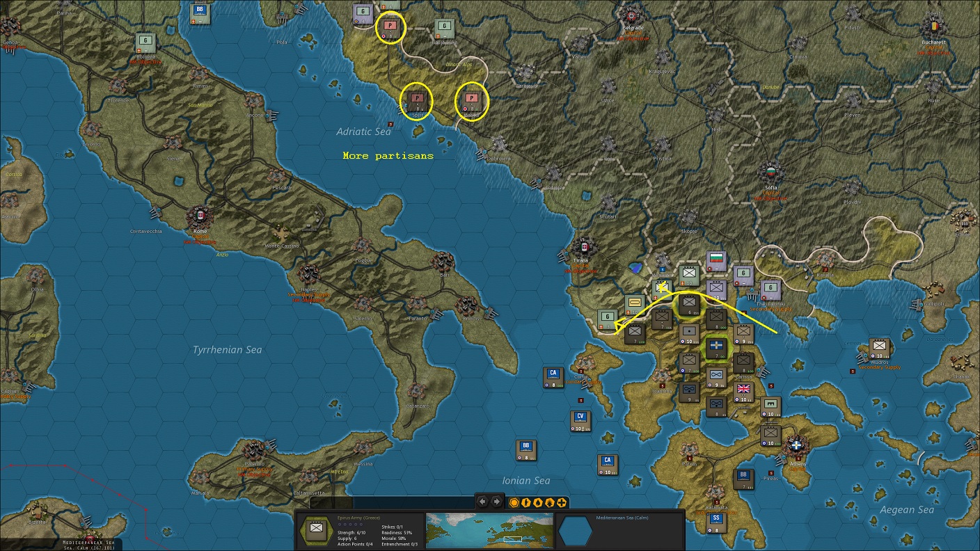Click the Sofia capital city
The height and width of the screenshot is (551, 980).
pos(770,172)
